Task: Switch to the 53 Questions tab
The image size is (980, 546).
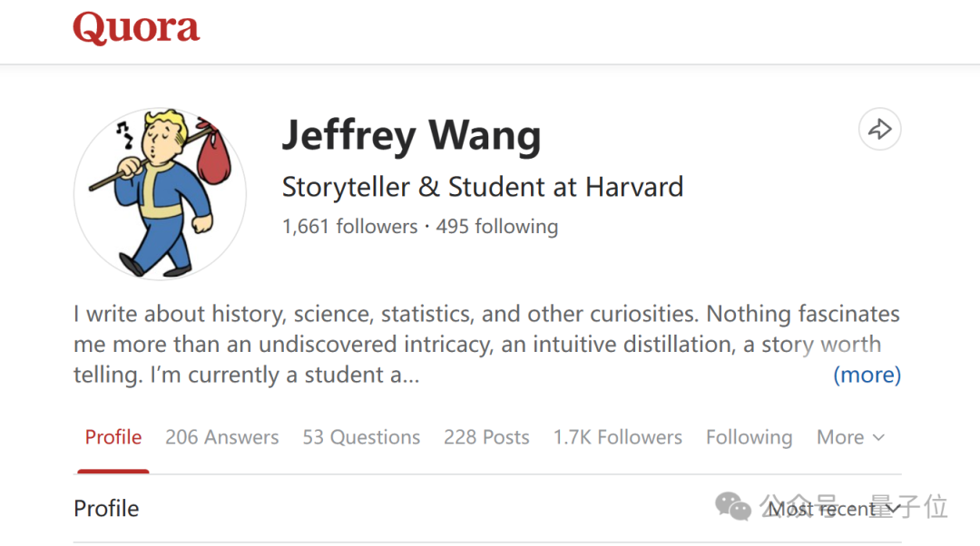Action: (361, 436)
